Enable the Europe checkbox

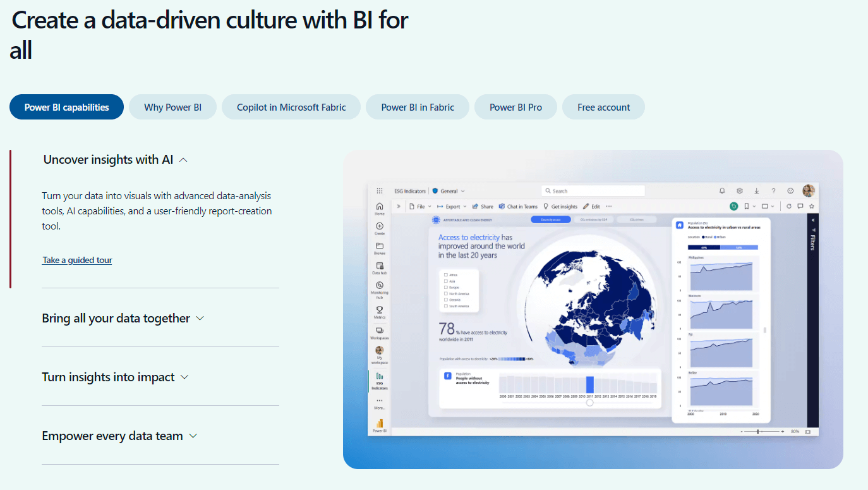pyautogui.click(x=446, y=287)
